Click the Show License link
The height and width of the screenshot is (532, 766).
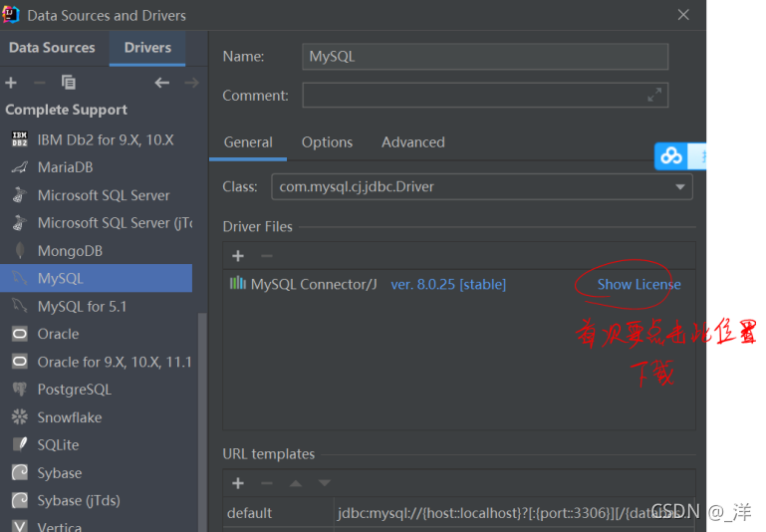coord(638,284)
